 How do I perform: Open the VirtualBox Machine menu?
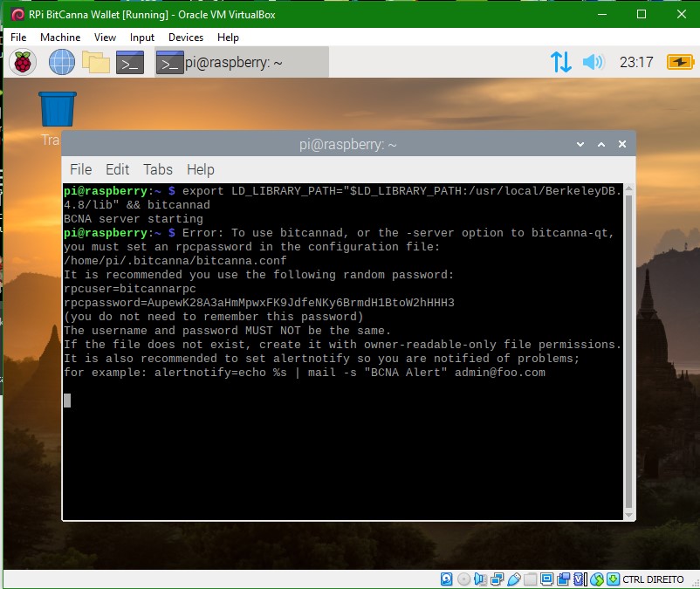pyautogui.click(x=60, y=38)
